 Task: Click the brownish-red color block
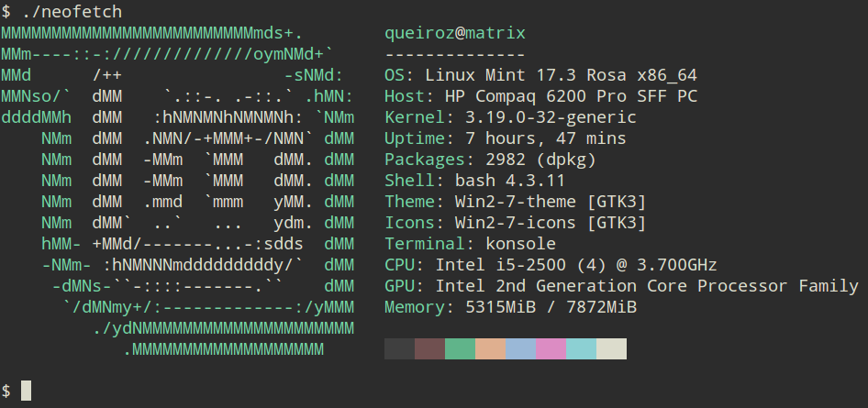(430, 348)
